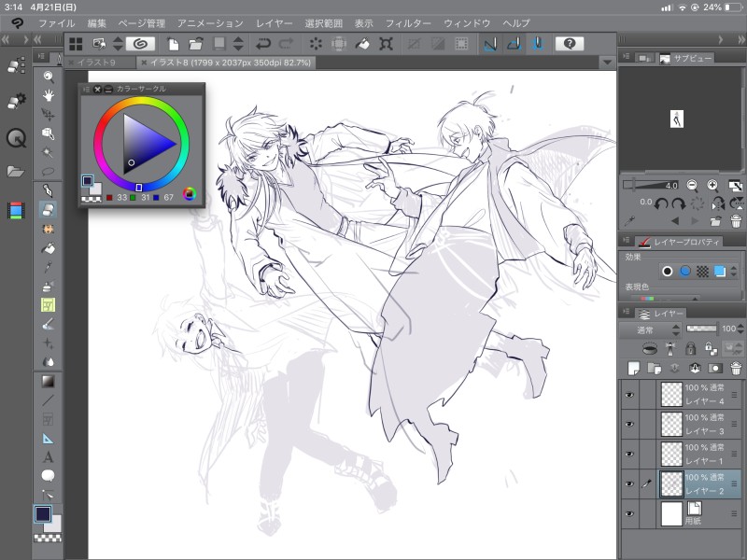This screenshot has width=747, height=560.
Task: Toggle the lock layer padlock icon
Action: tap(691, 348)
